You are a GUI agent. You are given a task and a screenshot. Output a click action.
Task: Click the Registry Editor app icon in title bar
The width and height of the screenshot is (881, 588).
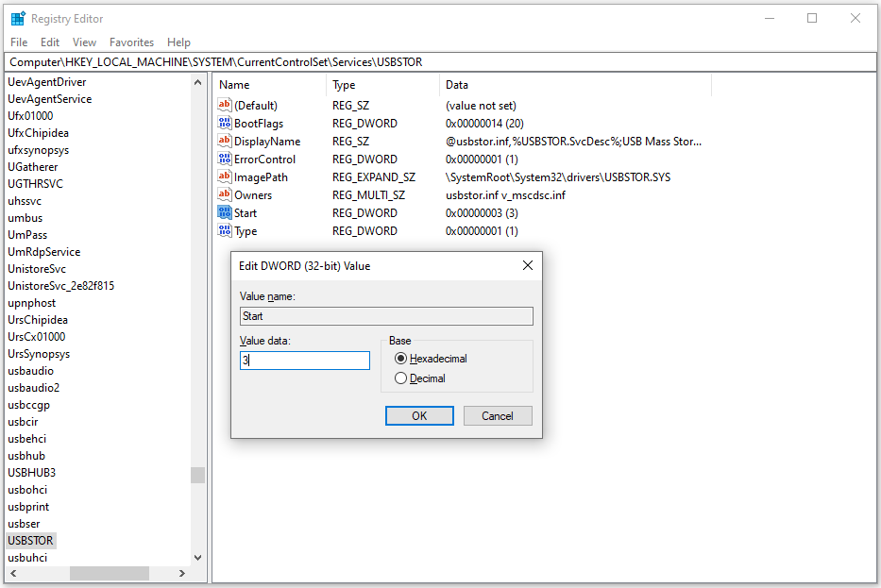[x=18, y=19]
